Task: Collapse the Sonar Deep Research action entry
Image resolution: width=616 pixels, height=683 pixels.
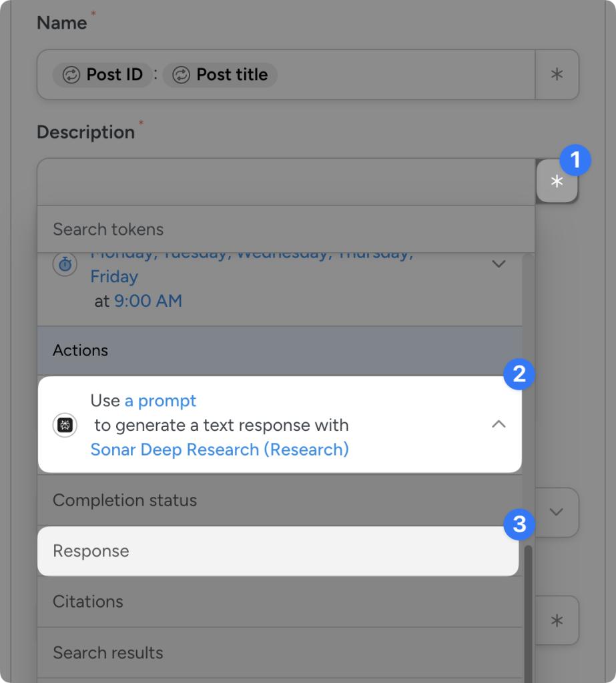Action: click(x=499, y=424)
